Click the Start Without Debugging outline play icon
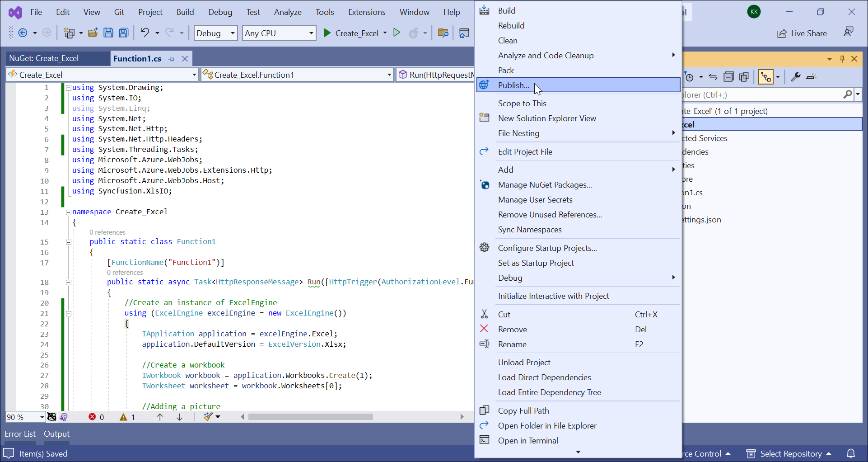This screenshot has width=868, height=462. click(397, 33)
